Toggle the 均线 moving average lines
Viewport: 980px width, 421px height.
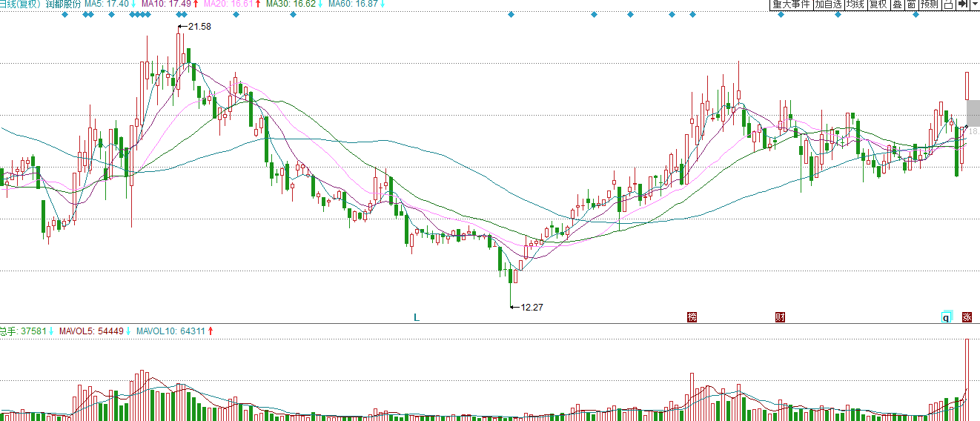click(856, 4)
